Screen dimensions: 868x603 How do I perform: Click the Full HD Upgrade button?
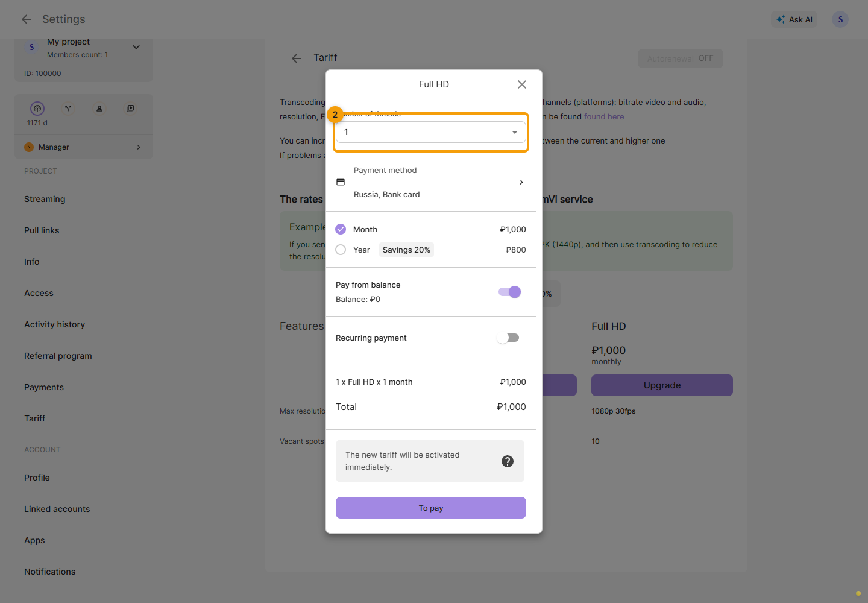click(662, 385)
